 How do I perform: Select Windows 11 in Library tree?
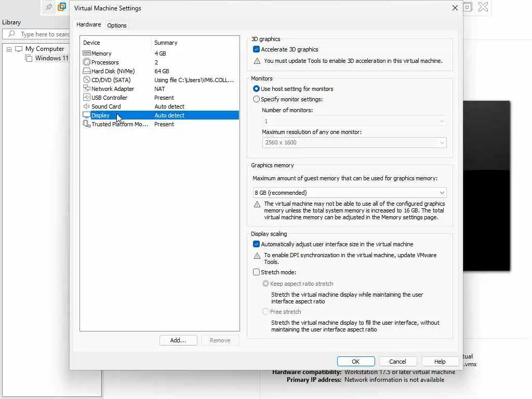point(51,58)
